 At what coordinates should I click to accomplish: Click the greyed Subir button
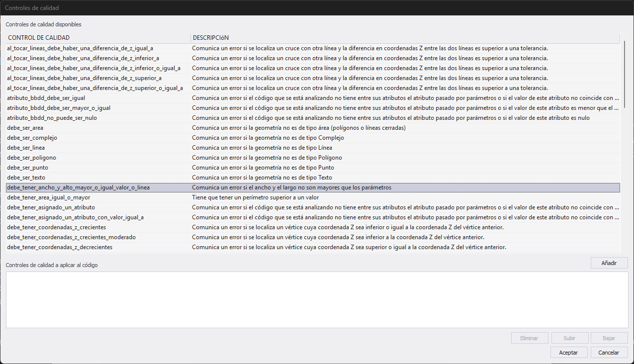pyautogui.click(x=569, y=338)
